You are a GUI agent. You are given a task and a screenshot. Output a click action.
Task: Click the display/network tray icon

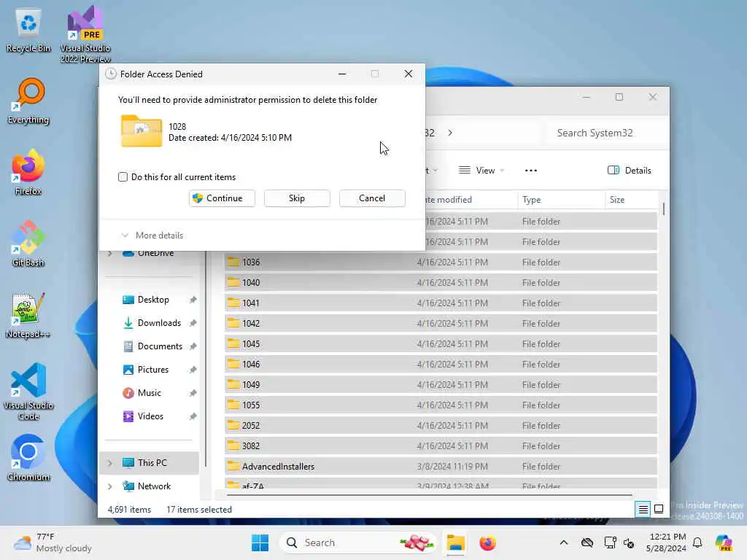click(x=610, y=542)
